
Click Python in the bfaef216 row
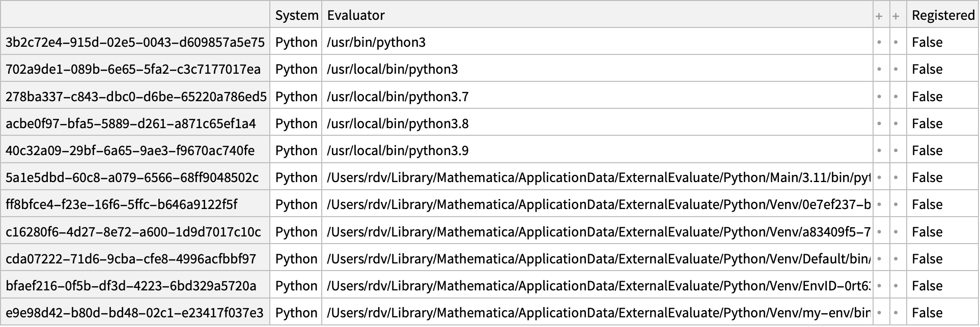pyautogui.click(x=296, y=286)
